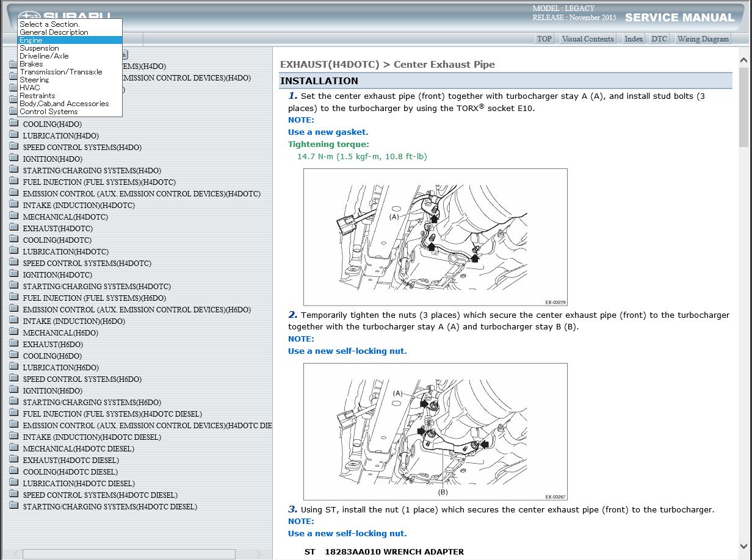Click 'ST 18283AA010 WRENCH ADAPTER' text
This screenshot has height=560, width=752.
[x=384, y=551]
